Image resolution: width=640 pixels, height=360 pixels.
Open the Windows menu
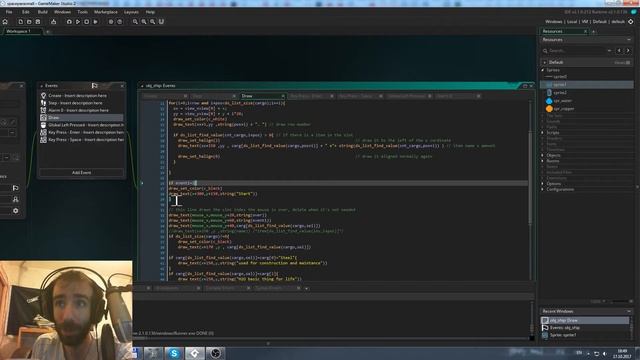pos(62,12)
